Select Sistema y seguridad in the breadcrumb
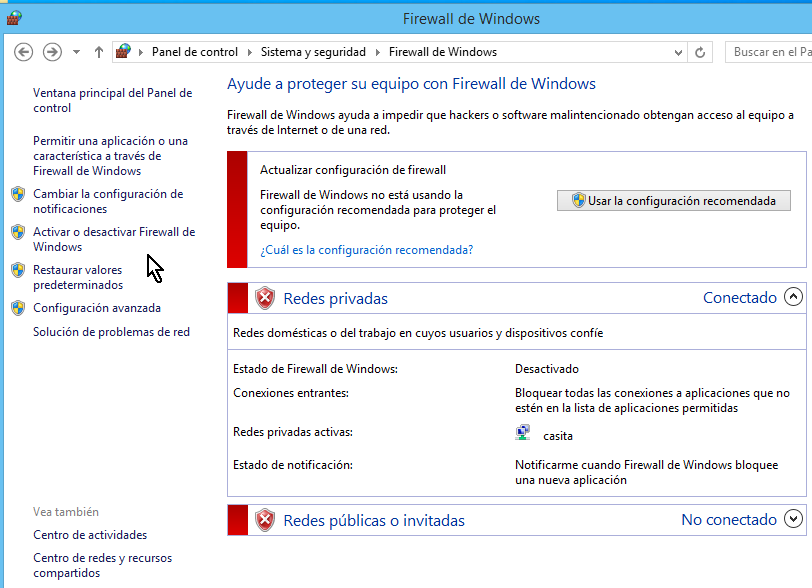Image resolution: width=812 pixels, height=588 pixels. click(313, 52)
